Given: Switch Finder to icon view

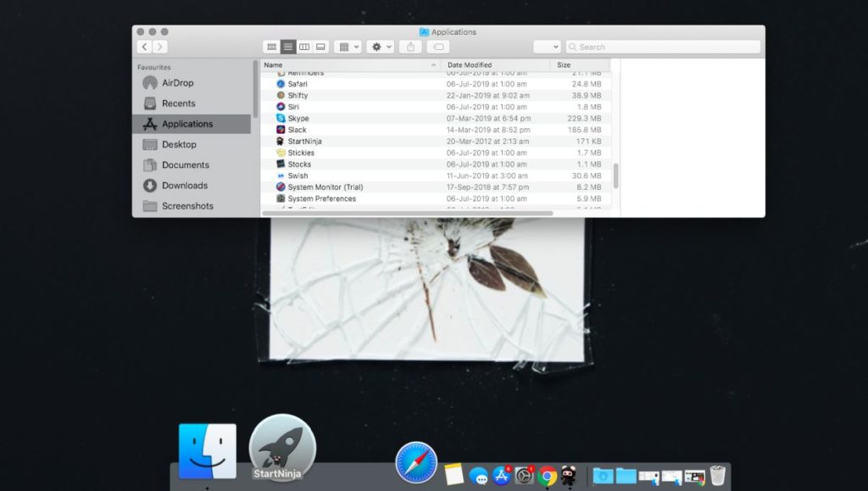Looking at the screenshot, I should click(x=271, y=47).
